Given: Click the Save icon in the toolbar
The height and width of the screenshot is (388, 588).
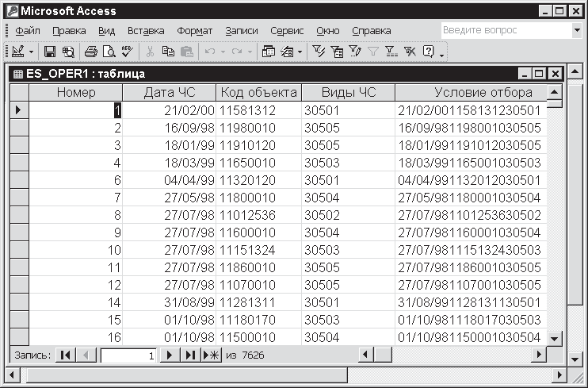Looking at the screenshot, I should [x=49, y=52].
